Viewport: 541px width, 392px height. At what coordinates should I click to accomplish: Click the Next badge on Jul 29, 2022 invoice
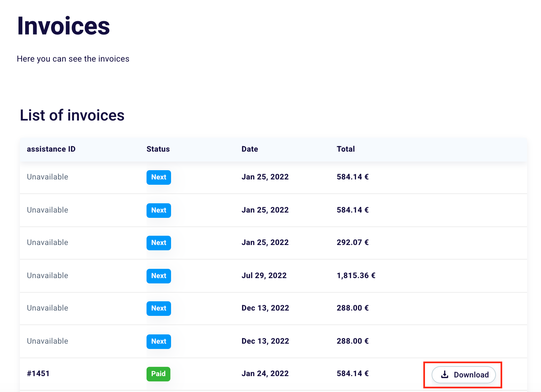158,276
